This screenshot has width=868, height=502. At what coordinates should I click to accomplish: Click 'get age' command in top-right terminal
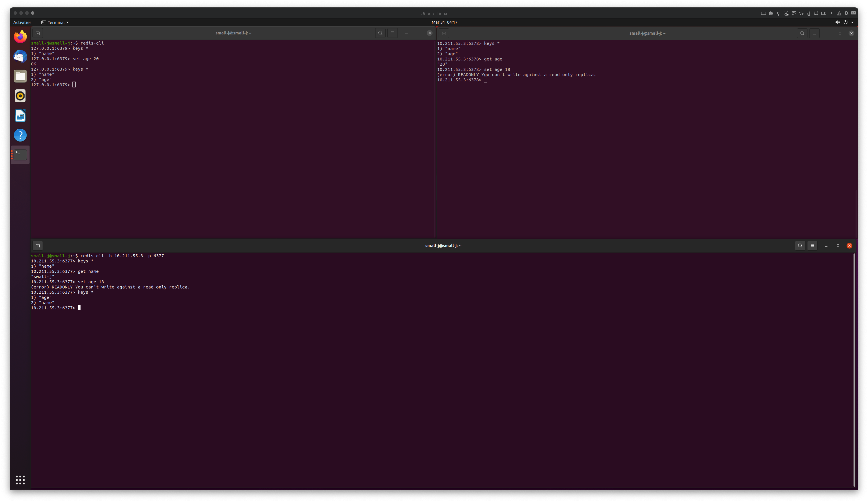pos(493,59)
